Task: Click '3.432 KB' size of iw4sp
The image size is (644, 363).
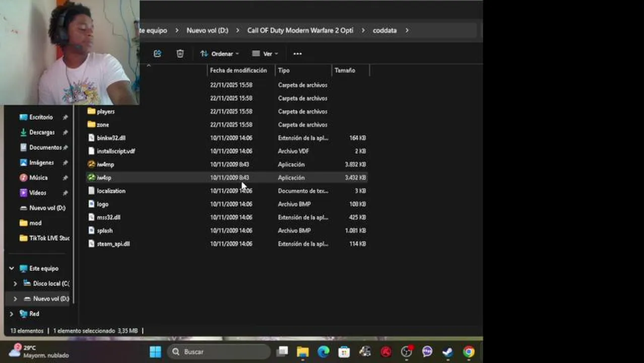Action: [356, 177]
